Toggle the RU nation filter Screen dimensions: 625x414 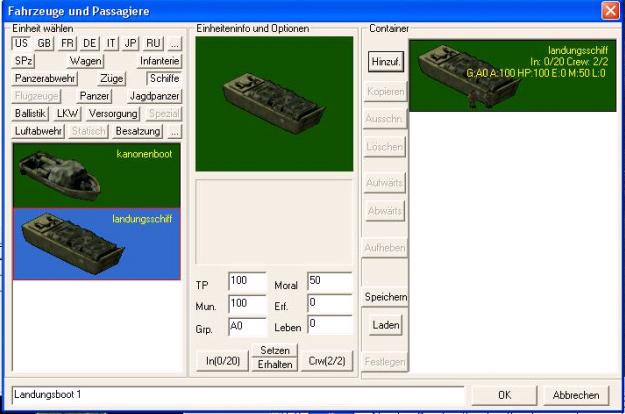pos(153,43)
